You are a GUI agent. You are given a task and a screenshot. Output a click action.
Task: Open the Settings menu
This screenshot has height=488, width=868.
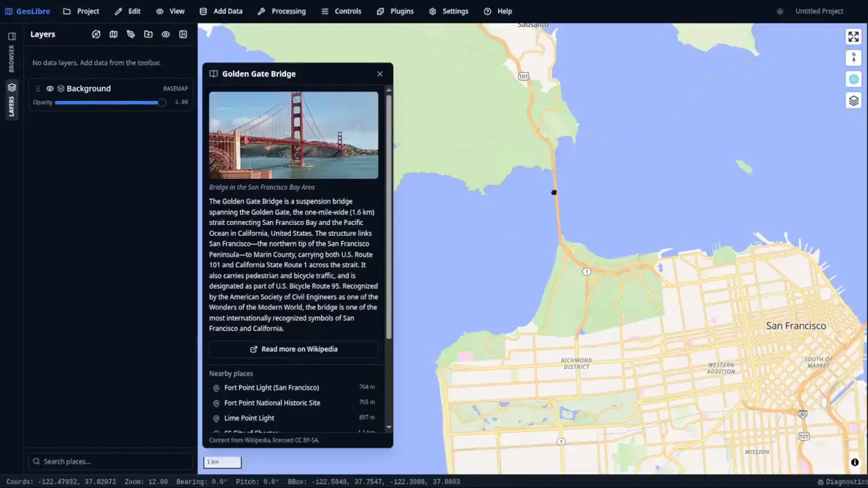coord(448,11)
